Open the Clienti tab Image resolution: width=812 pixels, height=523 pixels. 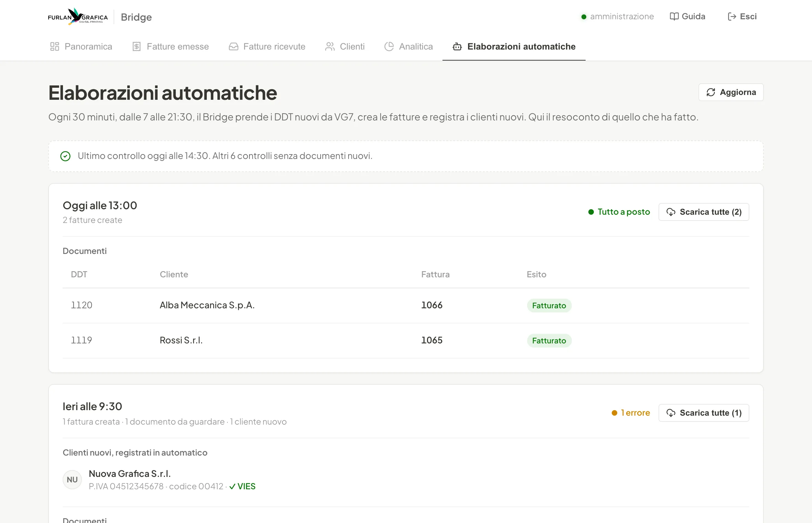point(345,46)
